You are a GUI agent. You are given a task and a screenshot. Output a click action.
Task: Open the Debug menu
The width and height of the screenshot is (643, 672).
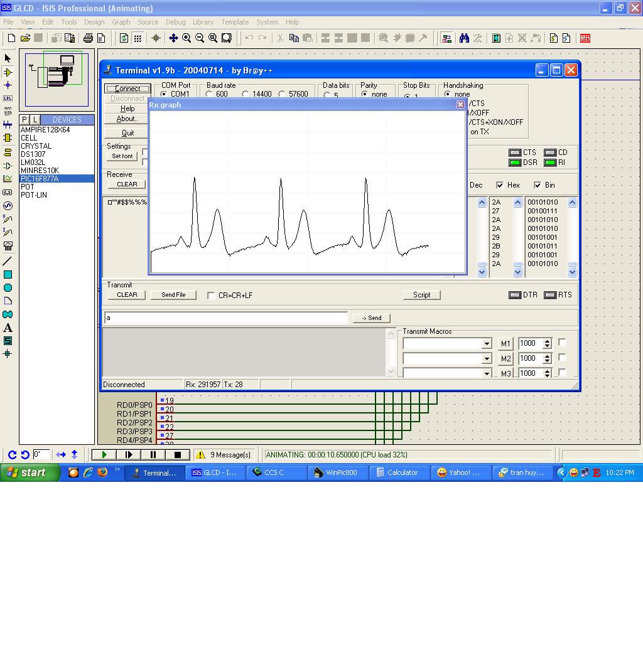pyautogui.click(x=175, y=22)
